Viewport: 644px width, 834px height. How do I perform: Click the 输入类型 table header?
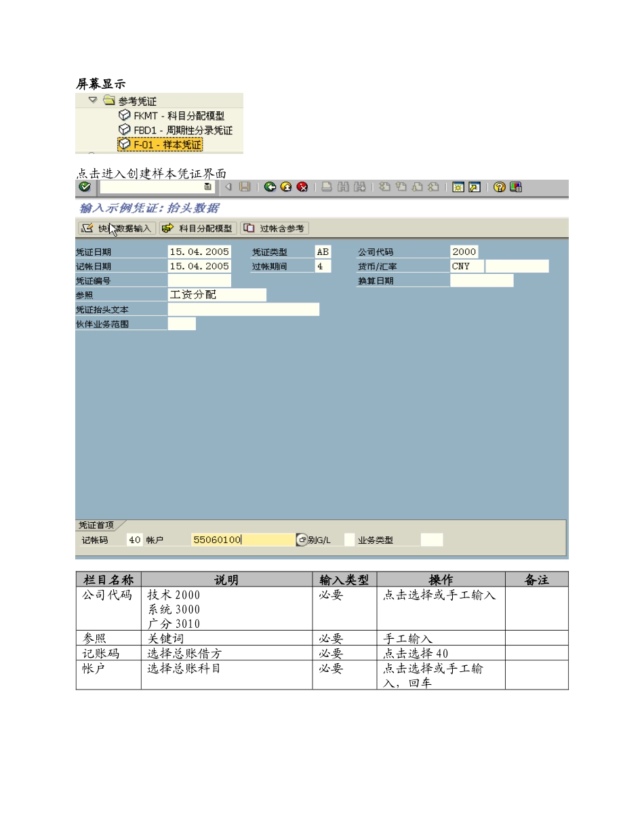[344, 580]
